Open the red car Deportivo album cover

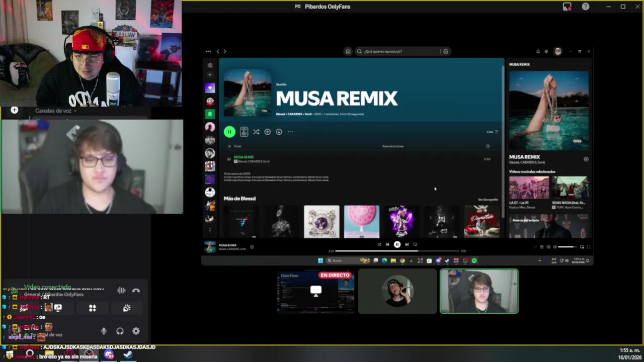[x=482, y=221]
